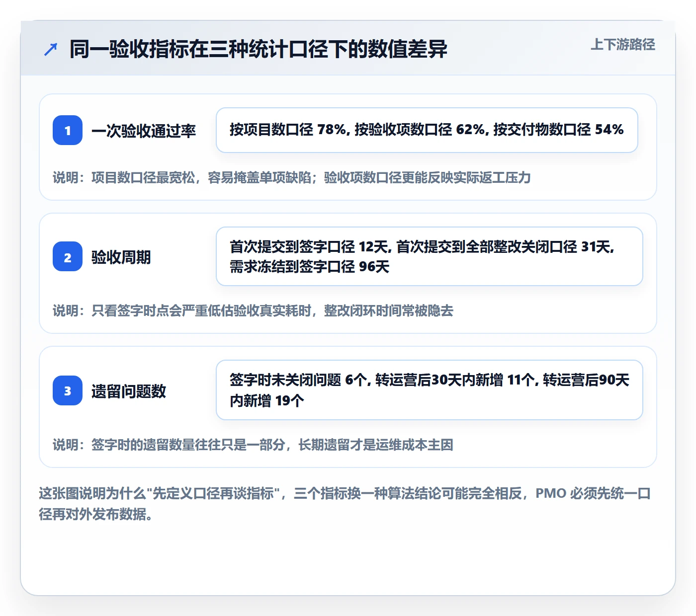This screenshot has height=616, width=696.
Task: Click the number 3 badge for 遗留问题数
Action: click(x=68, y=390)
